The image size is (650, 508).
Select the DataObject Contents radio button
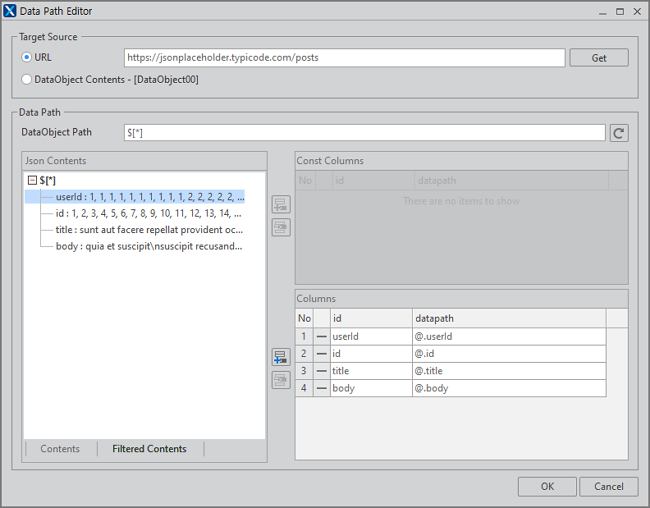click(x=27, y=79)
